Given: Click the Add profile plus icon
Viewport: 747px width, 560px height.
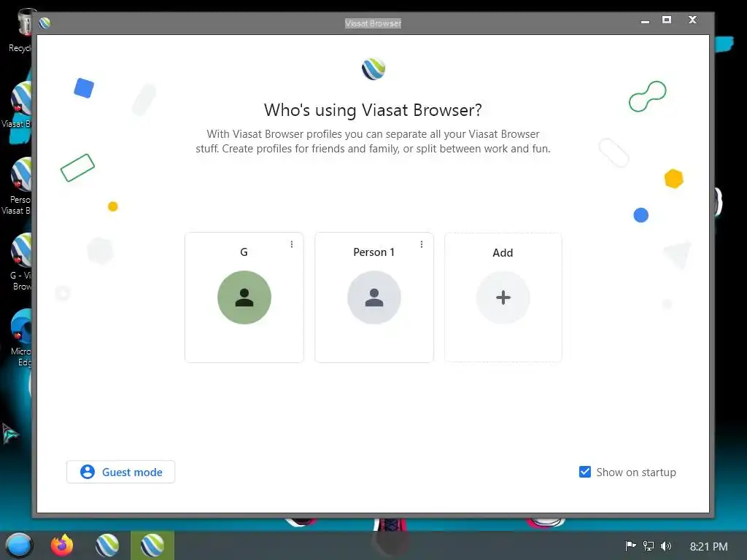Looking at the screenshot, I should coord(503,297).
